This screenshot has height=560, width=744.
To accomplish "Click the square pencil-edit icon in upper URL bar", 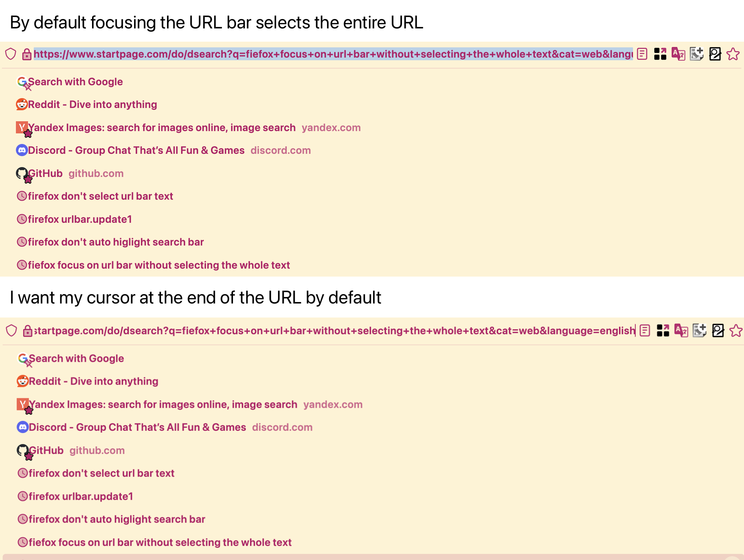I will coord(715,54).
